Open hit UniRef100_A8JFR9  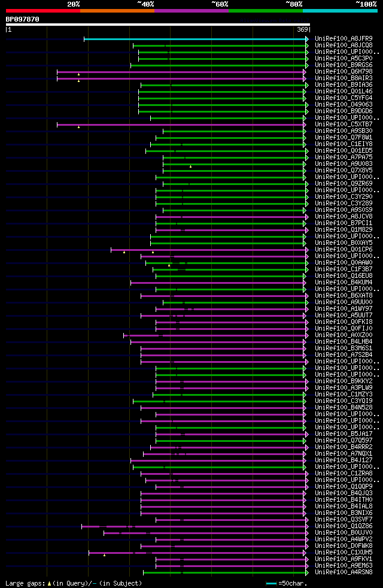(x=344, y=39)
